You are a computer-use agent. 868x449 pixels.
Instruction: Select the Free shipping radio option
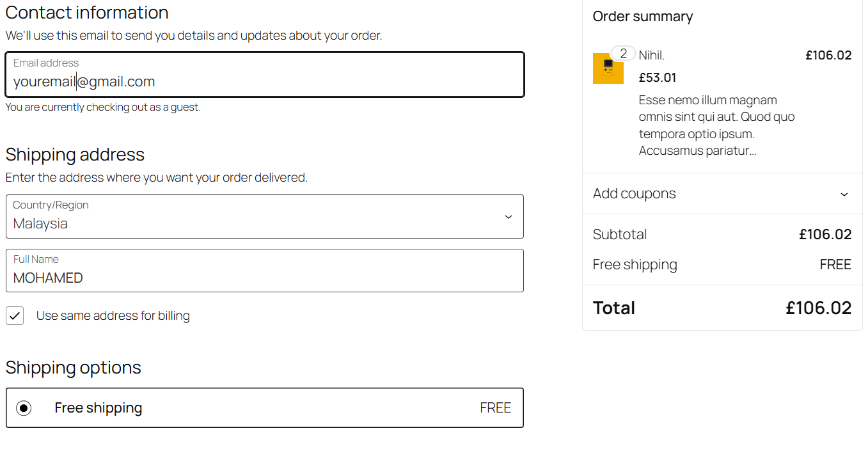pos(24,407)
